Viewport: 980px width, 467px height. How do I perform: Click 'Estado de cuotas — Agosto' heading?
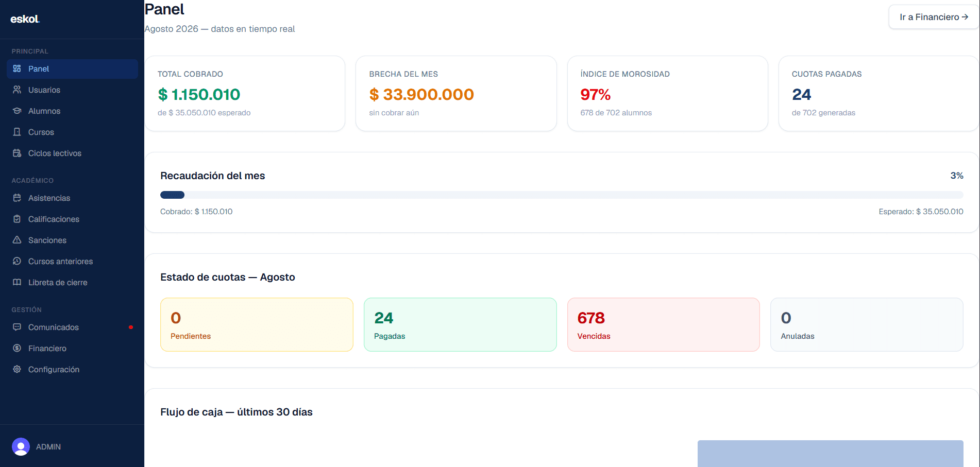point(228,277)
